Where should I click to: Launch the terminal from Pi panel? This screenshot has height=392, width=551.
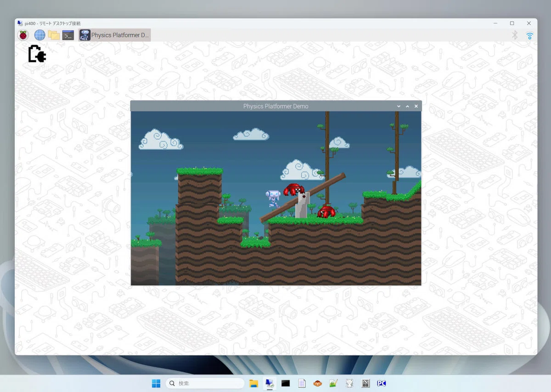pyautogui.click(x=68, y=35)
